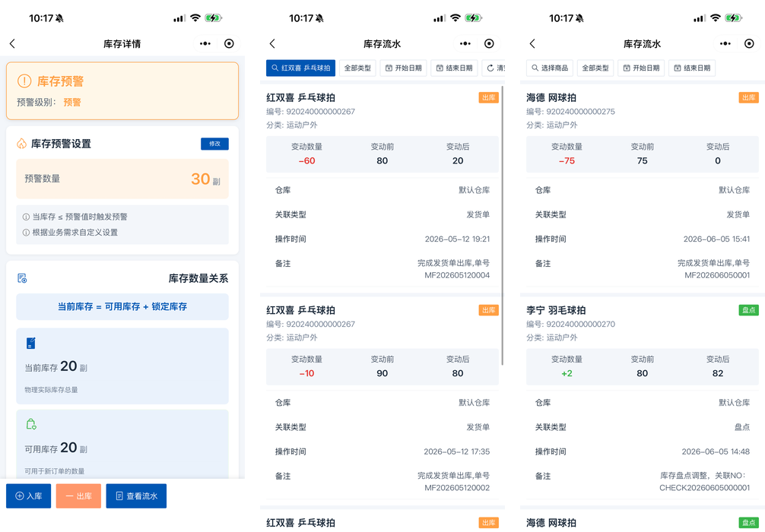Click the 红双喜 乒乓球拍 product search filter
The image size is (765, 532).
300,68
